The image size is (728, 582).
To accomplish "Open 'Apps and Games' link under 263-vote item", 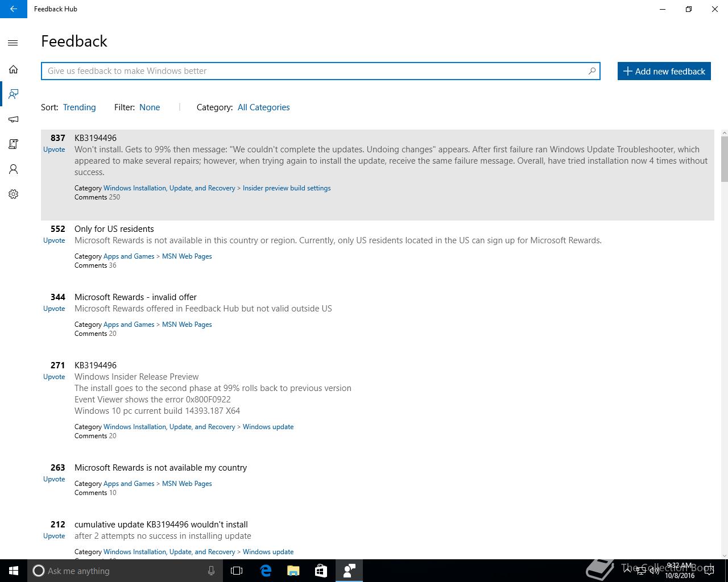I will (129, 484).
